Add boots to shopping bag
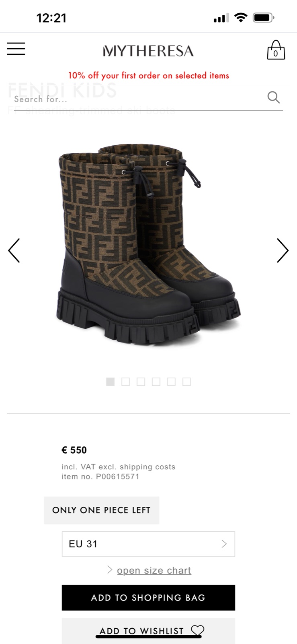Screen dimensions: 297x644 tap(148, 598)
